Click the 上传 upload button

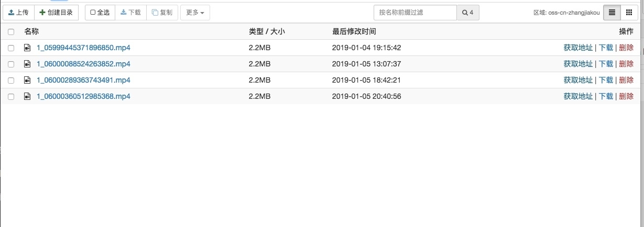(x=18, y=13)
